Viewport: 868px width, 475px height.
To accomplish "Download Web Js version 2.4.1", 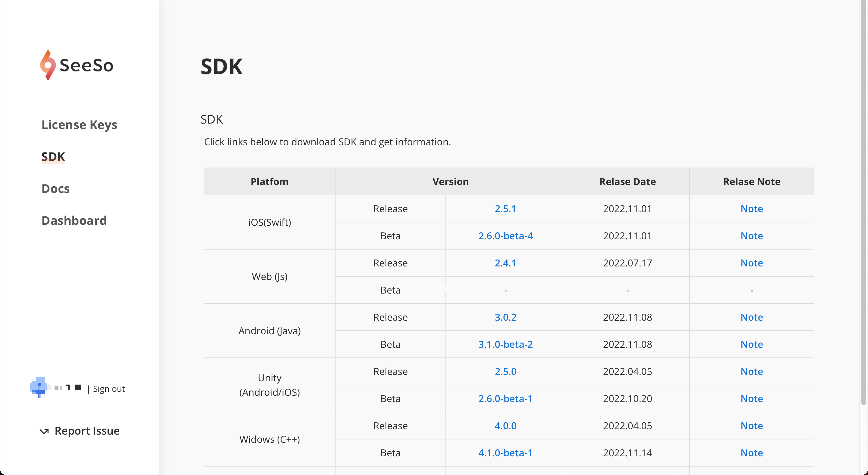I will [x=505, y=263].
